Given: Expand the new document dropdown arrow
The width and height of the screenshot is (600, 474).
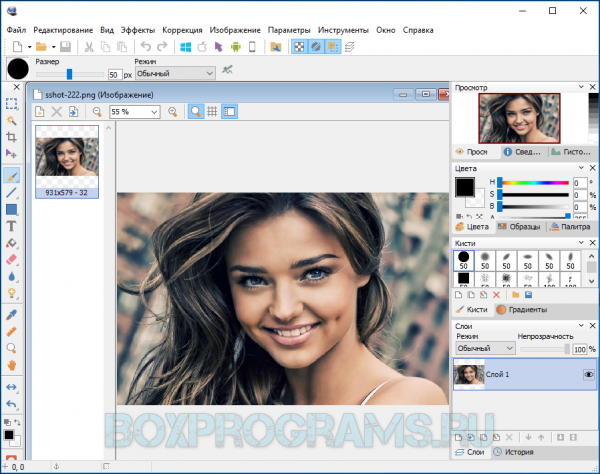Looking at the screenshot, I should pos(29,47).
